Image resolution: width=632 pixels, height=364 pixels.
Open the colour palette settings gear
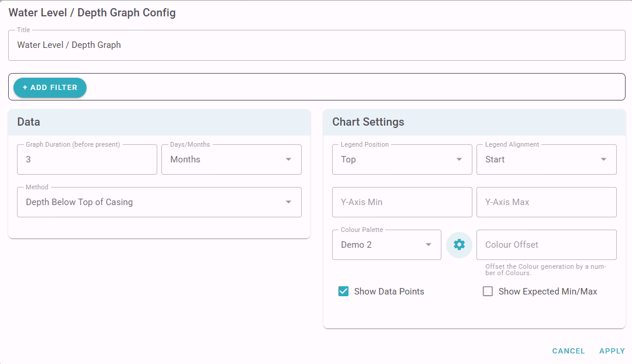(459, 245)
